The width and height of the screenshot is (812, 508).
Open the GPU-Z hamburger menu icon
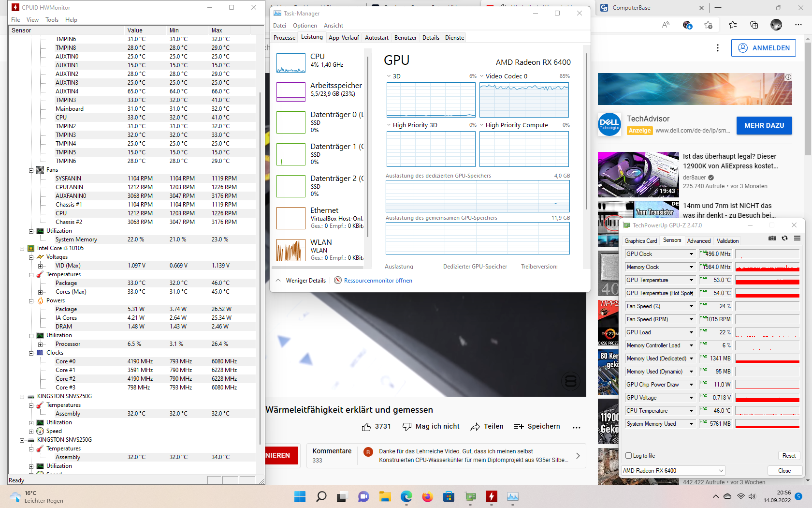click(797, 238)
